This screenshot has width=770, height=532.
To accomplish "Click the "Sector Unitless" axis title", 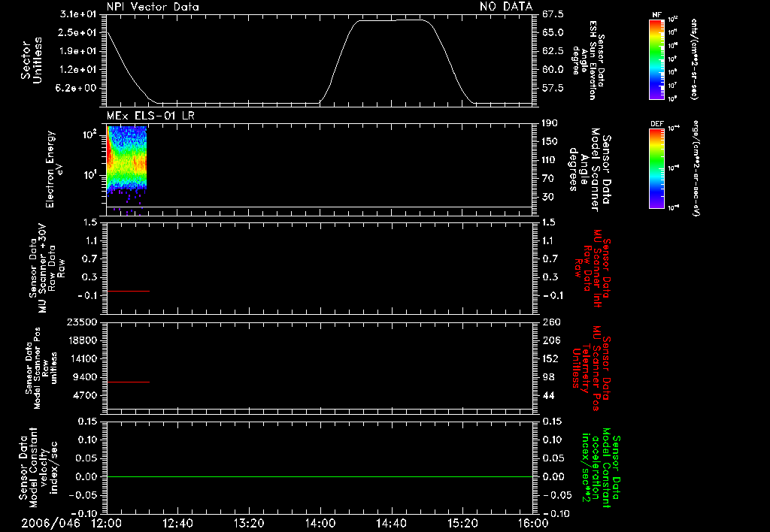I will (32, 60).
